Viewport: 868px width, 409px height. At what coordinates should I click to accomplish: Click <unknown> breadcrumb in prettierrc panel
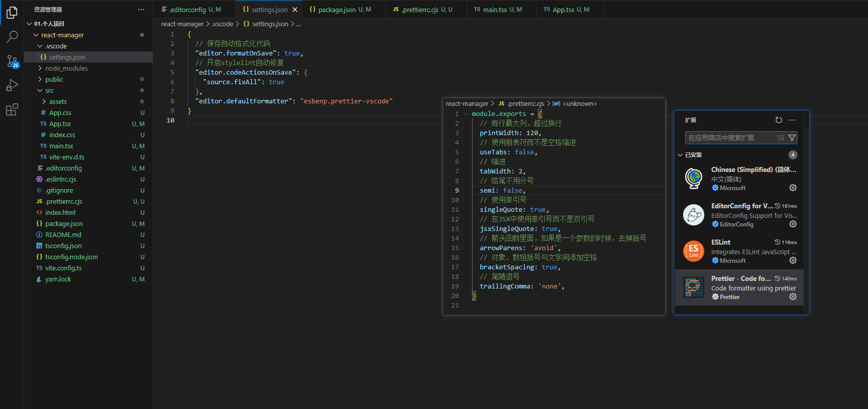(x=579, y=104)
